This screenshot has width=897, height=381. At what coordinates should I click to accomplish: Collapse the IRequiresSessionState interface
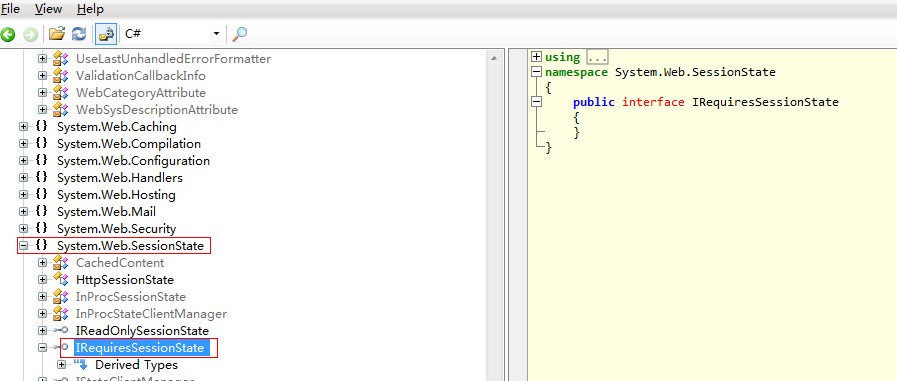click(42, 348)
